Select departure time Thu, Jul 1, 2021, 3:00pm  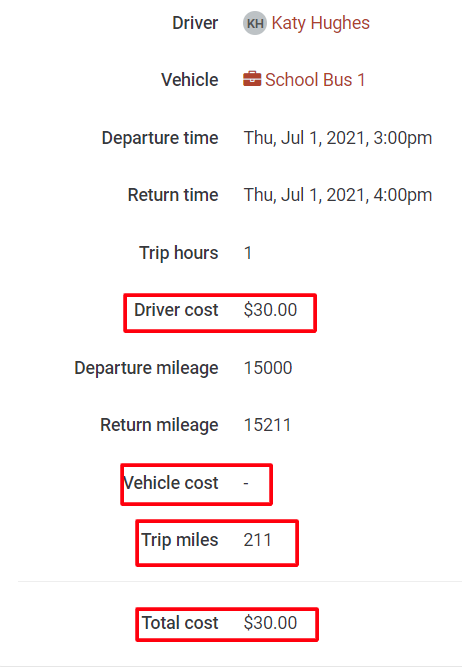[x=337, y=138]
